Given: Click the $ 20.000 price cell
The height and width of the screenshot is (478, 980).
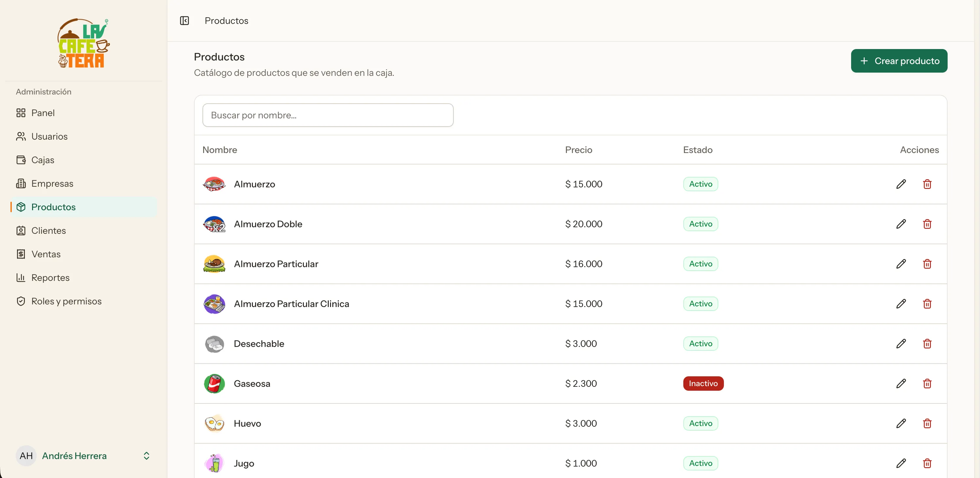Looking at the screenshot, I should point(583,224).
